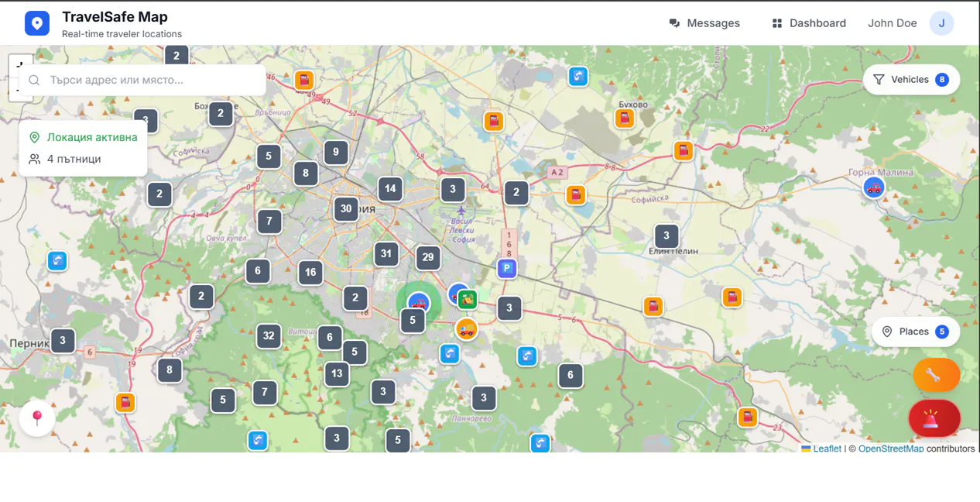Open the cluster marker labeled 30
980x502 pixels.
pos(346,208)
